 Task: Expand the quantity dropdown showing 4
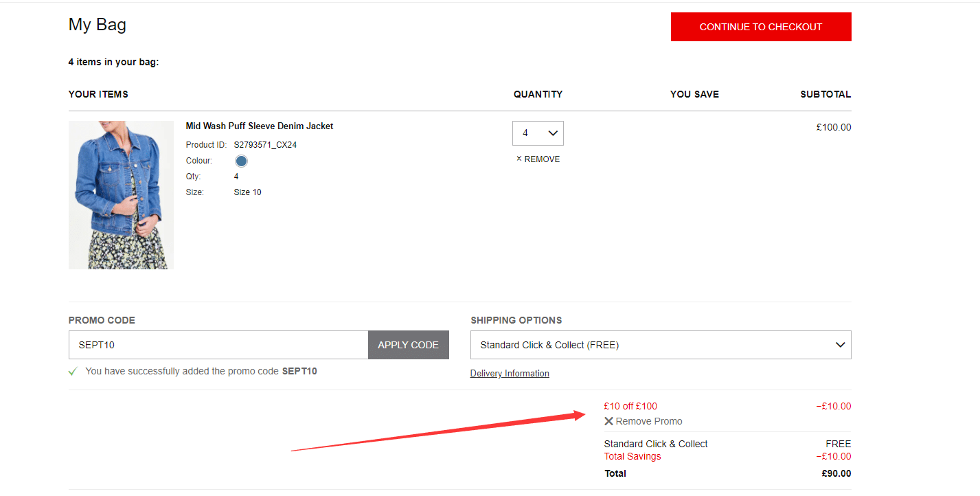[538, 133]
